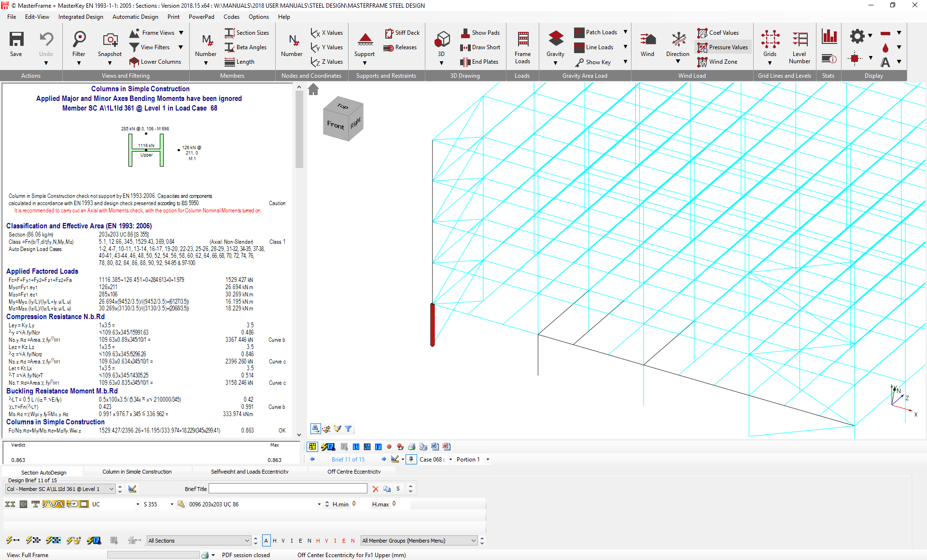The width and height of the screenshot is (927, 560).
Task: Click the Show Key button
Action: (x=593, y=62)
